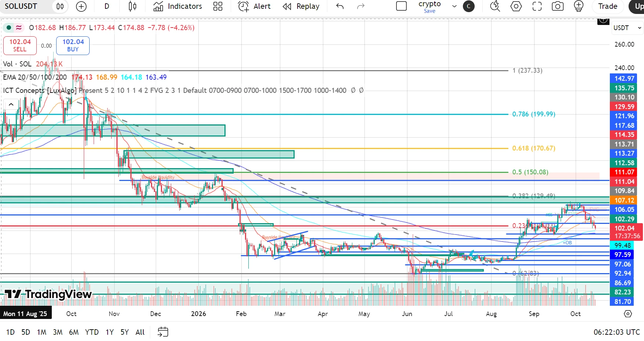The width and height of the screenshot is (644, 341).
Task: Open the crypto layout name menu
Action: coord(429,6)
